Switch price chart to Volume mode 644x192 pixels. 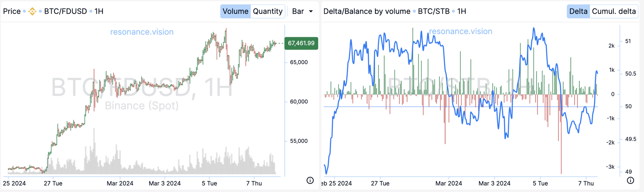click(x=235, y=11)
